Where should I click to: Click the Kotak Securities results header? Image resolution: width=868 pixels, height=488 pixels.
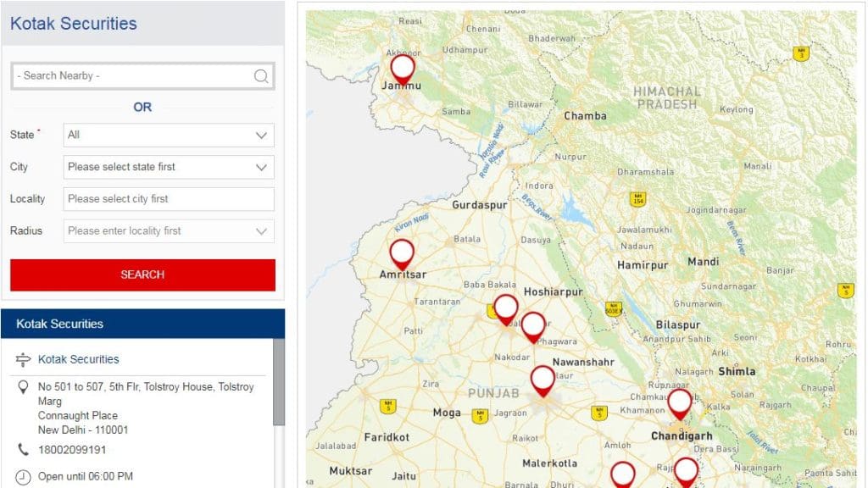[x=142, y=324]
